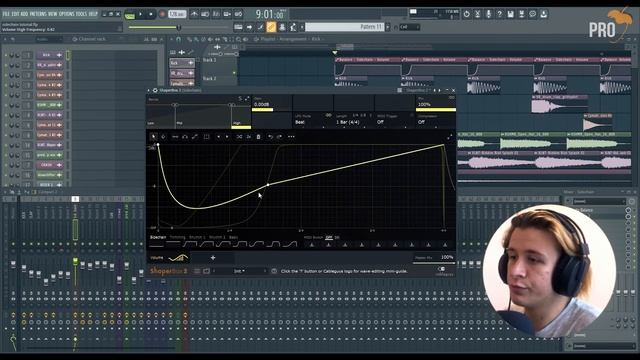Stop playback with transport stop button
This screenshot has height=360, width=640.
[x=151, y=14]
